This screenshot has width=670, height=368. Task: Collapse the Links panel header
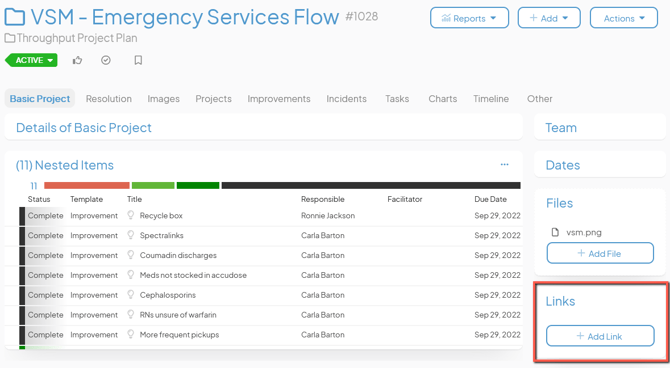(x=560, y=301)
